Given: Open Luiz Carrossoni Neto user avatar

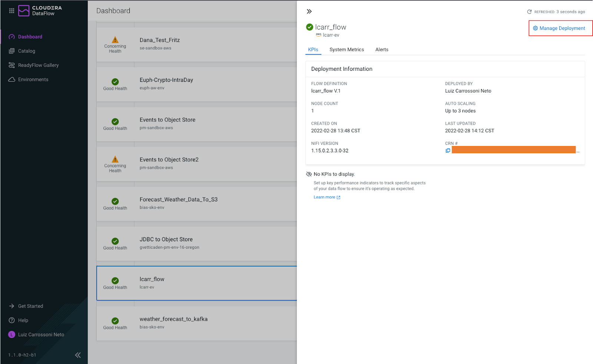Looking at the screenshot, I should point(11,334).
